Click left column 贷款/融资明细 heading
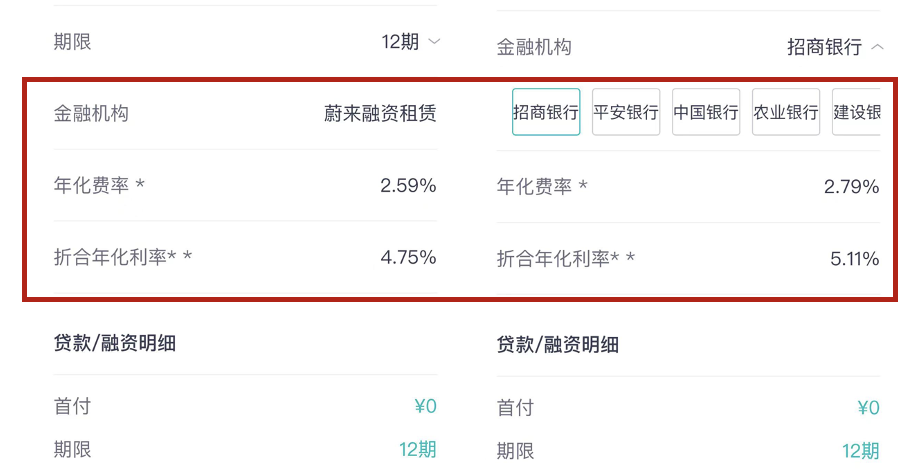Image resolution: width=924 pixels, height=476 pixels. tap(115, 343)
